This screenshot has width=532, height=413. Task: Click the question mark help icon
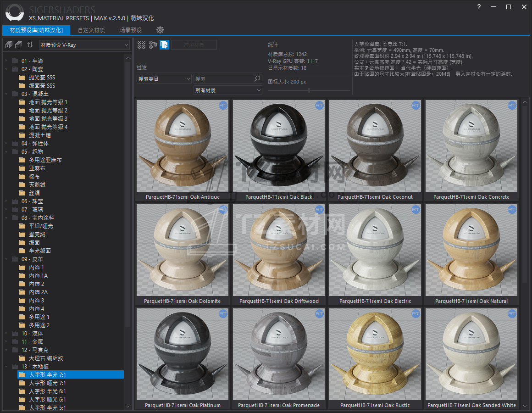click(x=479, y=7)
